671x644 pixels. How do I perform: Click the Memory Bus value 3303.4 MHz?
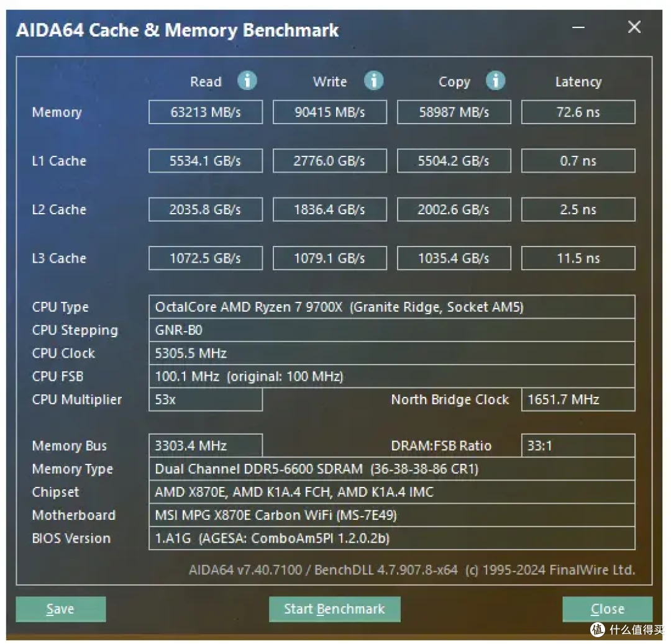tap(206, 445)
